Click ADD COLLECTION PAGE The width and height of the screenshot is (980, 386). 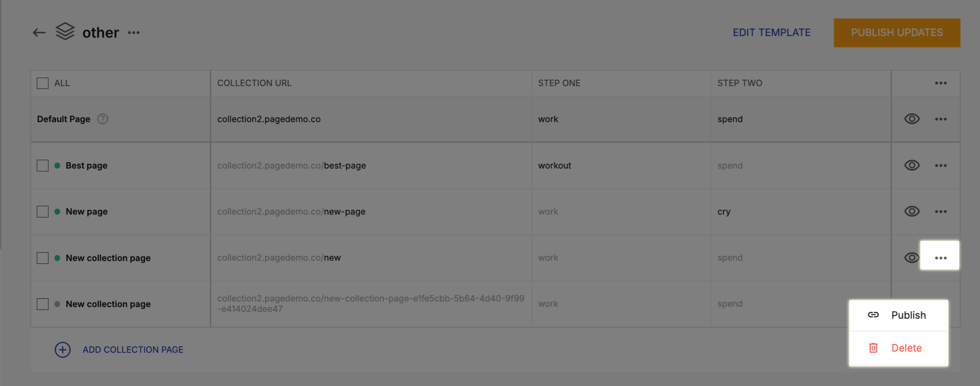tap(133, 350)
